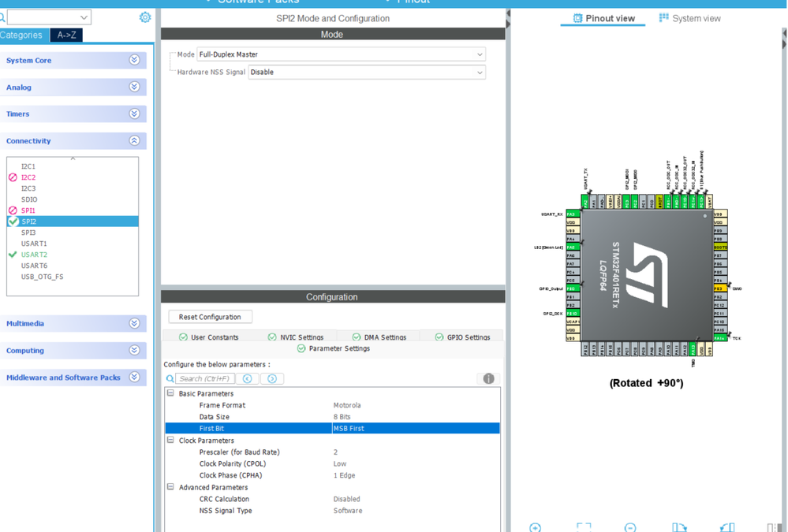This screenshot has height=532, width=788.
Task: Show parameter info with the i icon
Action: click(488, 379)
